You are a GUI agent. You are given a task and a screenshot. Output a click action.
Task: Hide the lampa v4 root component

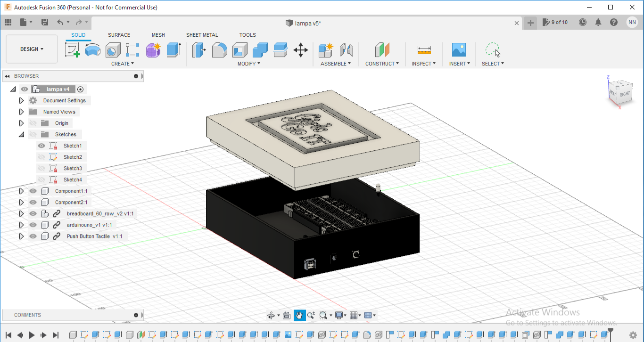point(25,89)
